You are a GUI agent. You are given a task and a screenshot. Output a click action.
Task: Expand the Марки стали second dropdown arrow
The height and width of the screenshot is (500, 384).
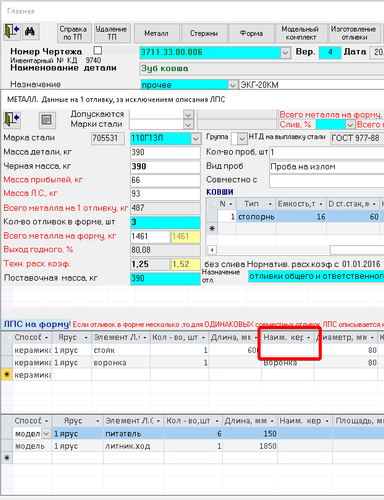(x=188, y=125)
